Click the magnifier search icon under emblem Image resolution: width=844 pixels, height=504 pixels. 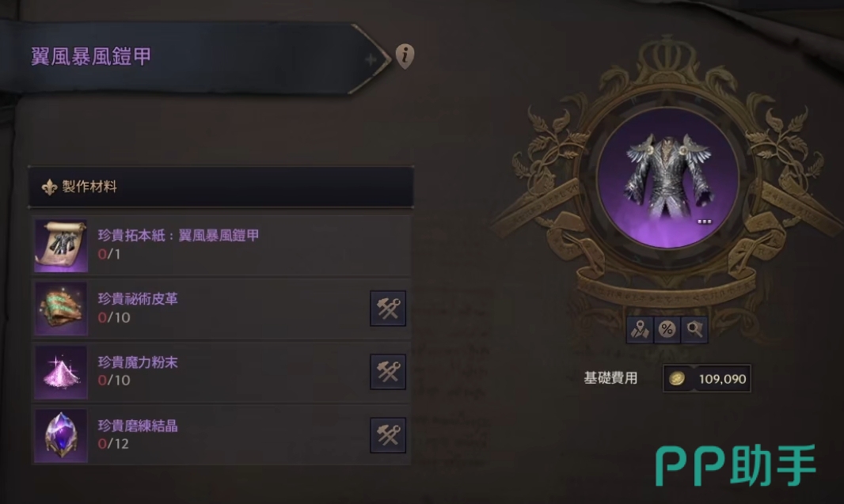point(694,329)
